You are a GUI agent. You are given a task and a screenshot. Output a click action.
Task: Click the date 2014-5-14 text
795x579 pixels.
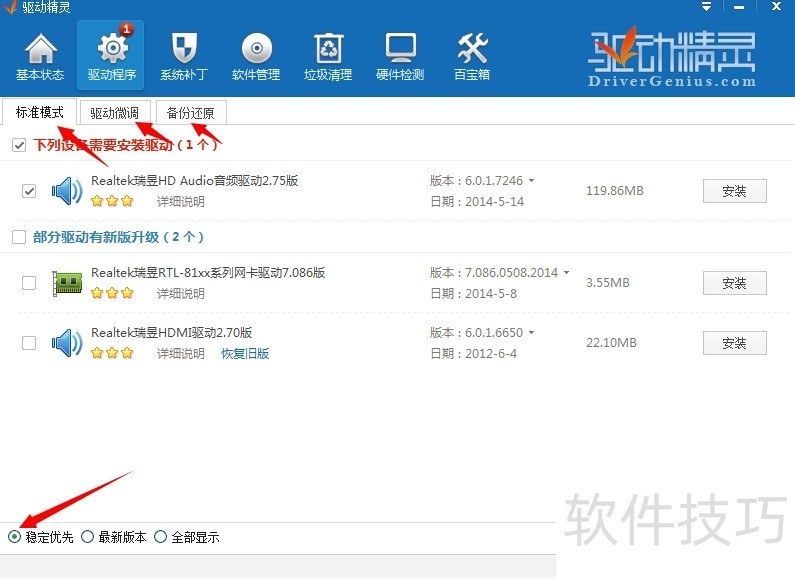pos(494,202)
